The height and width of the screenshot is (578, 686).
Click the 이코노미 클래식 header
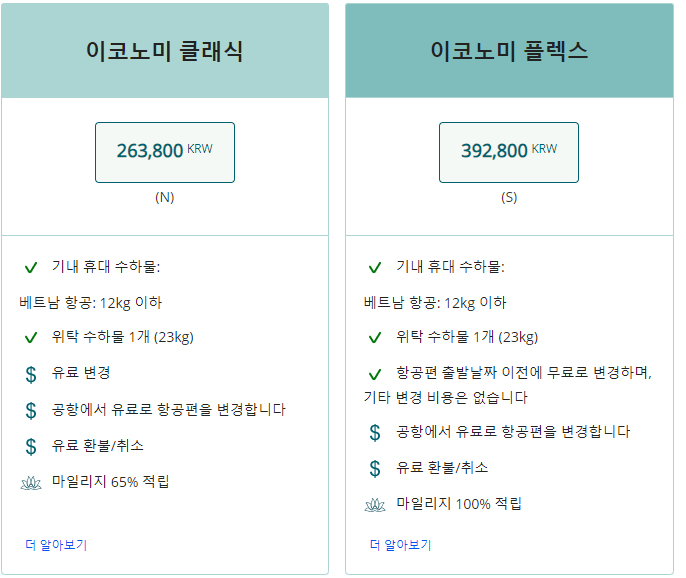click(165, 51)
